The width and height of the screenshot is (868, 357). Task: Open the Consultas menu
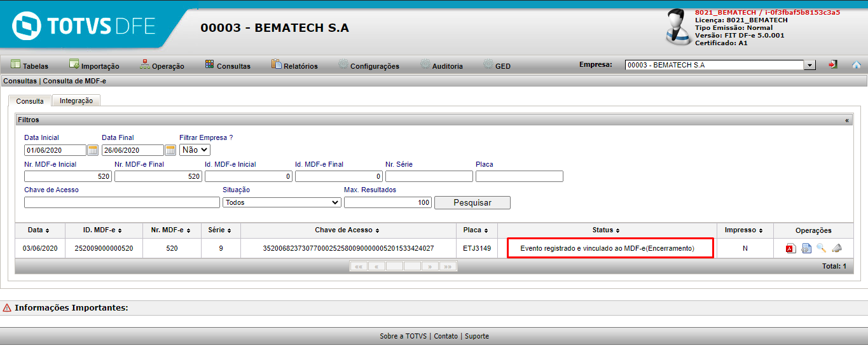(228, 66)
